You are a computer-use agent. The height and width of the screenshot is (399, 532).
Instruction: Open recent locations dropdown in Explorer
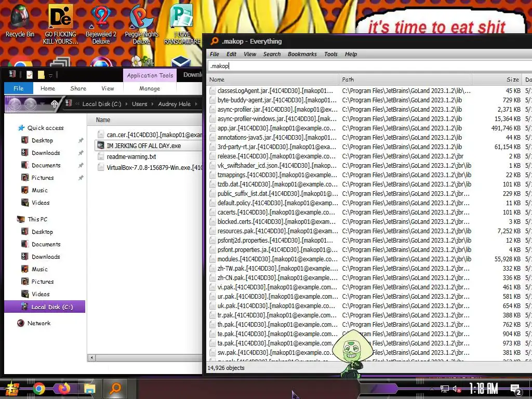pos(43,104)
